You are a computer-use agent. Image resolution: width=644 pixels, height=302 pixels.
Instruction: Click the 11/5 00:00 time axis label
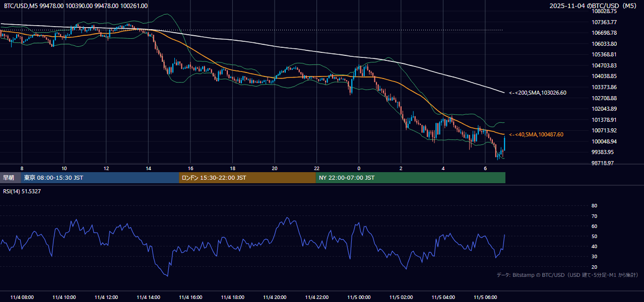[x=359, y=297]
